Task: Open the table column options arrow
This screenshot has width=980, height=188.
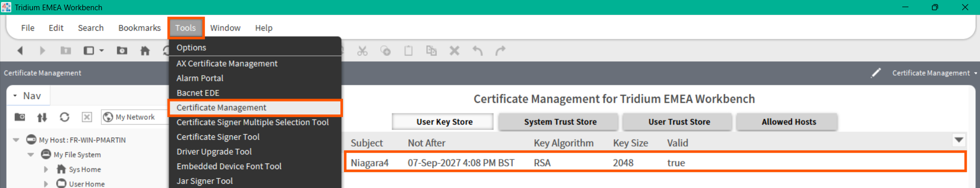Action: tap(959, 139)
